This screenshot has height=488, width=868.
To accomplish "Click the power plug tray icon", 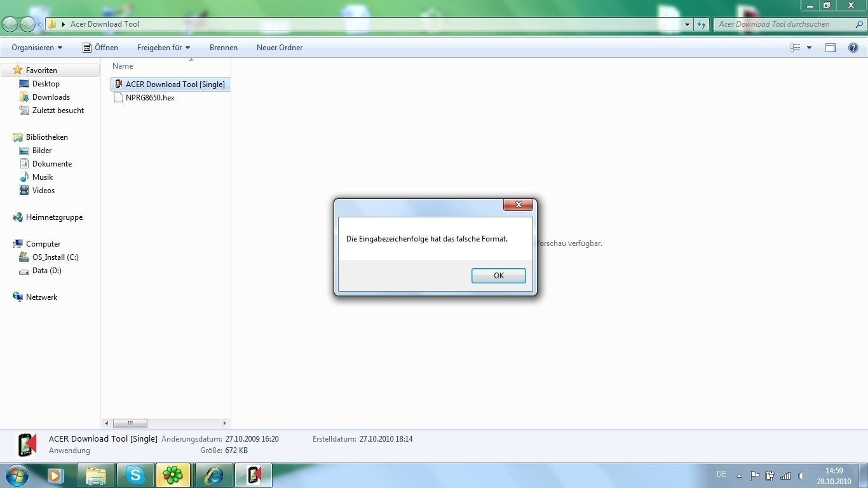I will pos(770,475).
